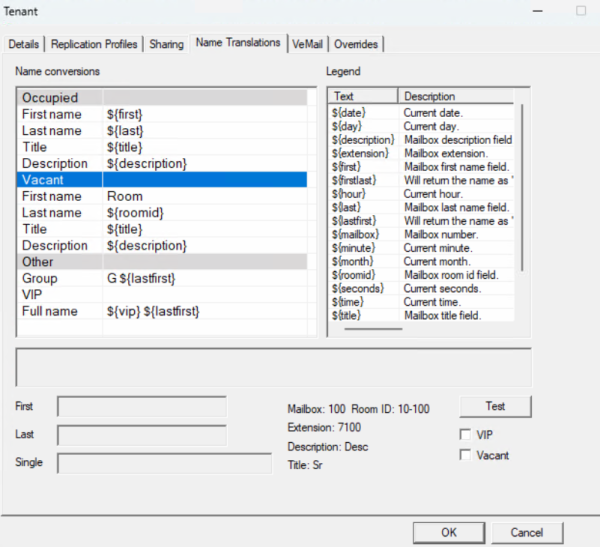Toggle the Vacant checkbox

tap(465, 455)
